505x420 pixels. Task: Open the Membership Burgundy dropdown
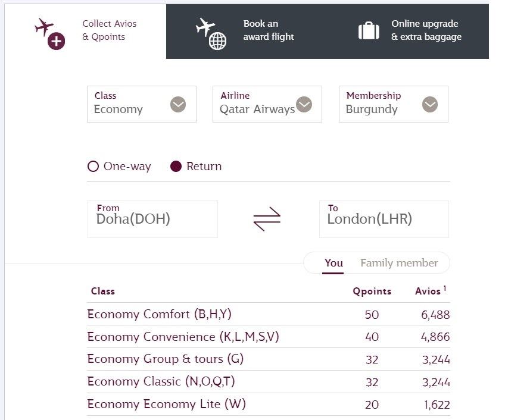(394, 104)
